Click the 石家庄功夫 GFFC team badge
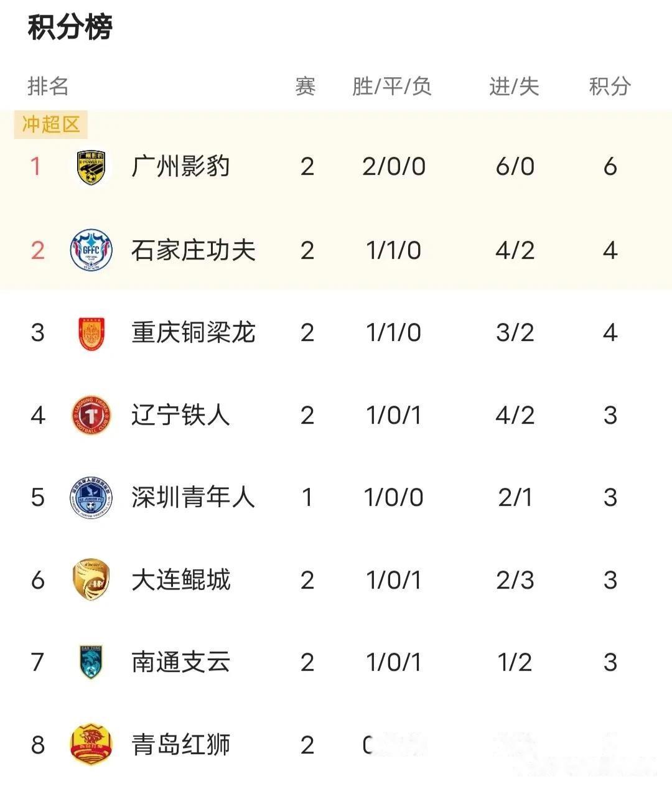Screen dimensions: 672x789 coord(91,250)
